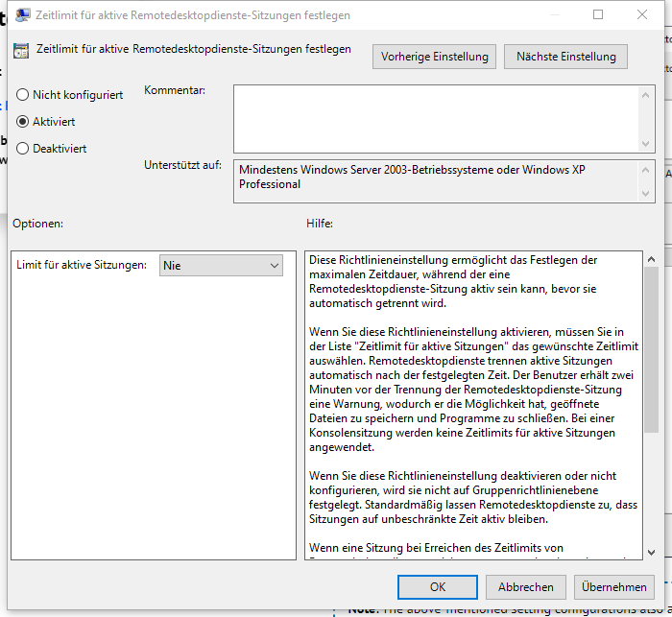The height and width of the screenshot is (617, 672).
Task: Click the 'Unterstützt auf' scroll-down arrow
Action: [x=646, y=195]
